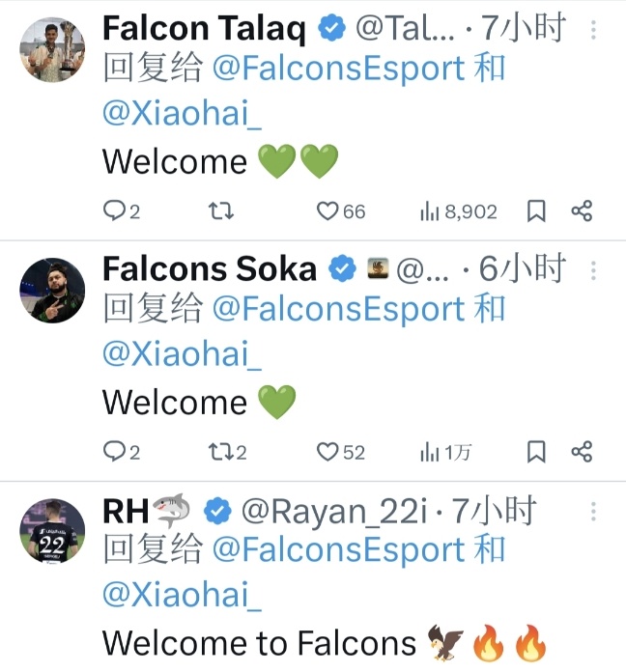Open more options on Falcon Talaq's tweet

point(593,30)
